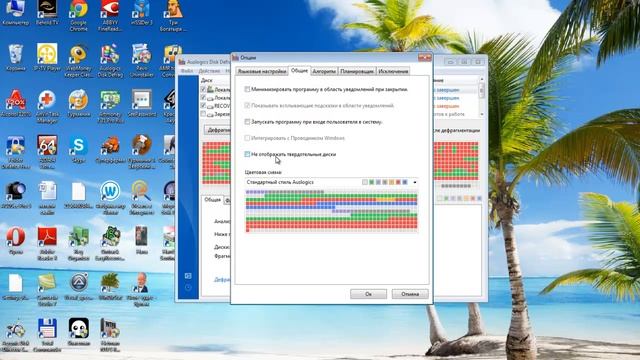Click the Ok button in Options
This screenshot has width=640, height=360.
(368, 294)
